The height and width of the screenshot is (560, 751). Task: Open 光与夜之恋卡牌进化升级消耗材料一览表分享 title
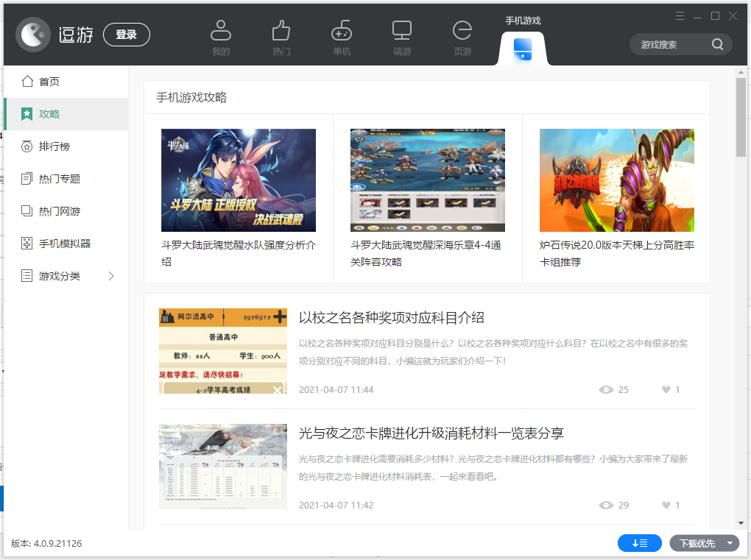(431, 433)
